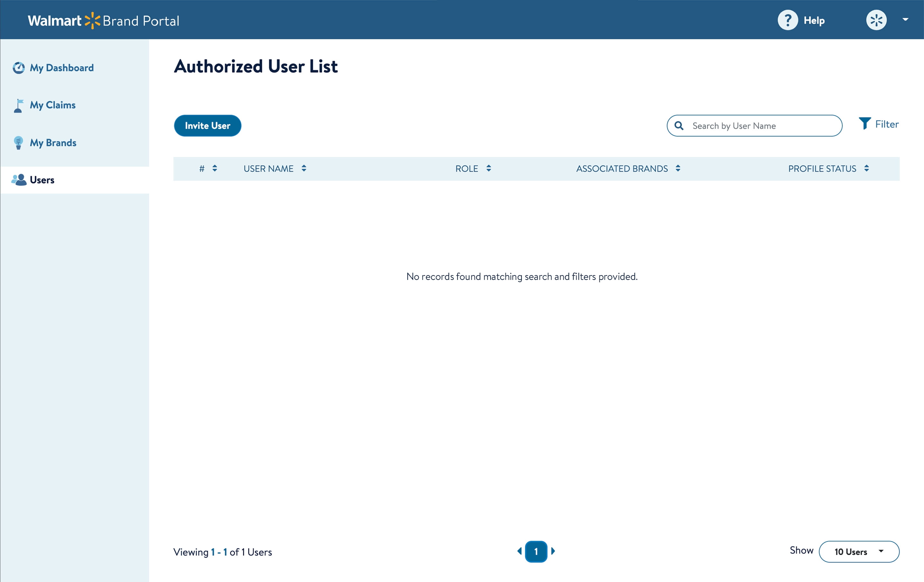Sort the Associated Brands column
This screenshot has width=924, height=582.
pyautogui.click(x=678, y=168)
